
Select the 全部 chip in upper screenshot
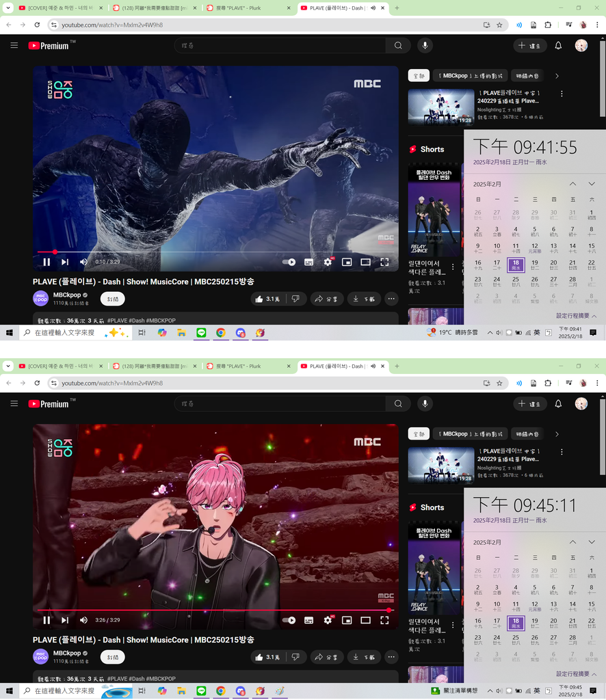tap(419, 76)
